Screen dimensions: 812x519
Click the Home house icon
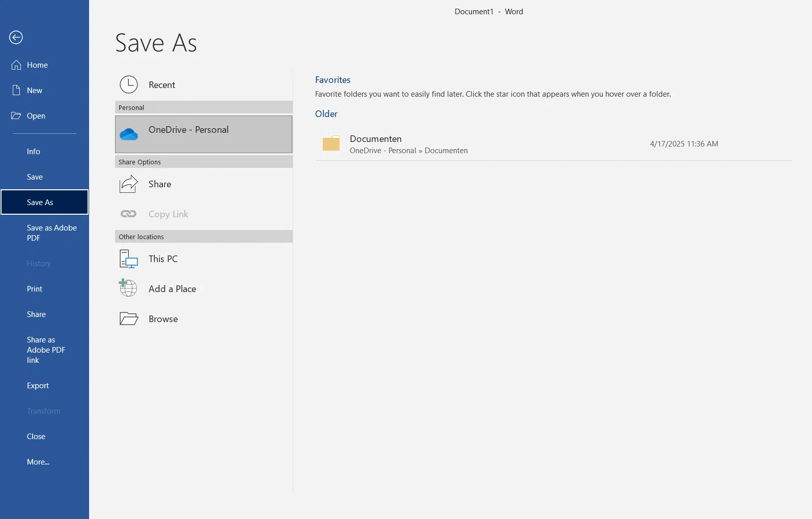(16, 65)
